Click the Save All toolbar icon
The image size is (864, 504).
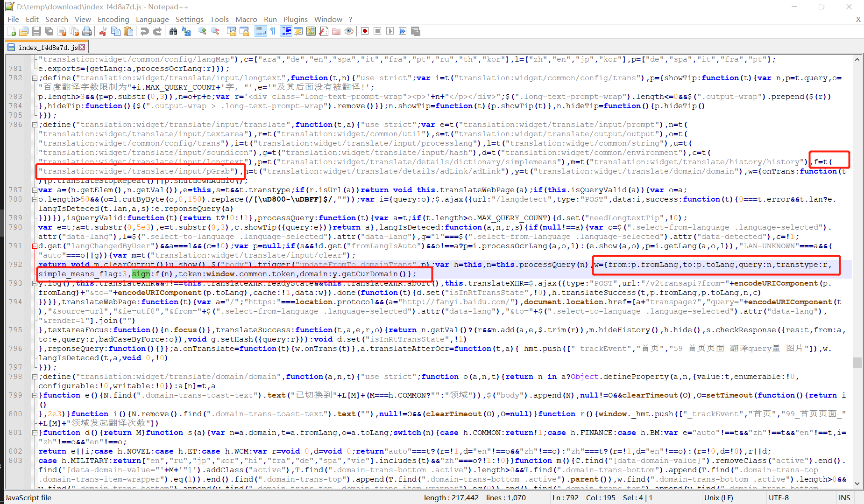click(x=49, y=31)
